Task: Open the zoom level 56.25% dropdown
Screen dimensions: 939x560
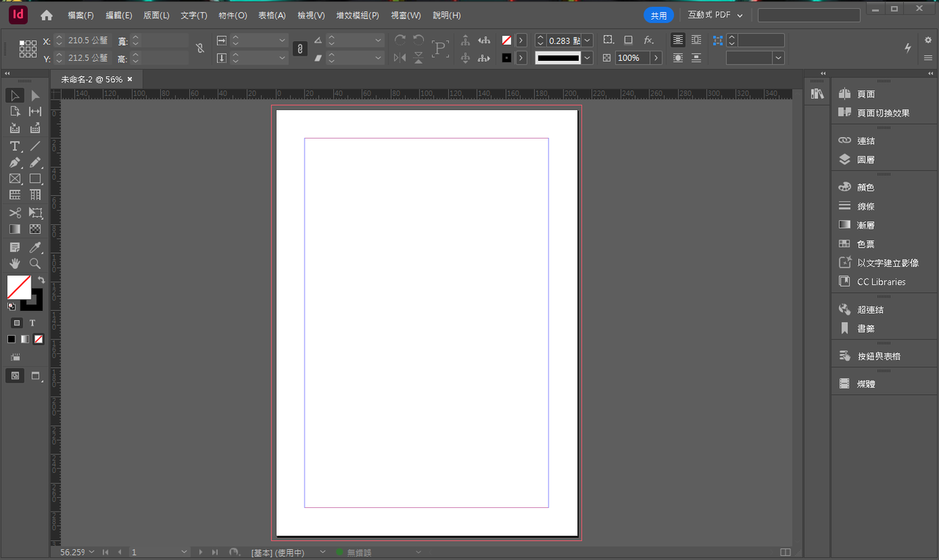Action: 92,552
